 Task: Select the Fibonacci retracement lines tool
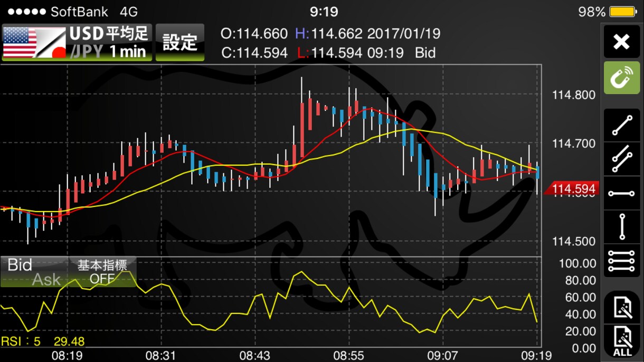[x=622, y=261]
